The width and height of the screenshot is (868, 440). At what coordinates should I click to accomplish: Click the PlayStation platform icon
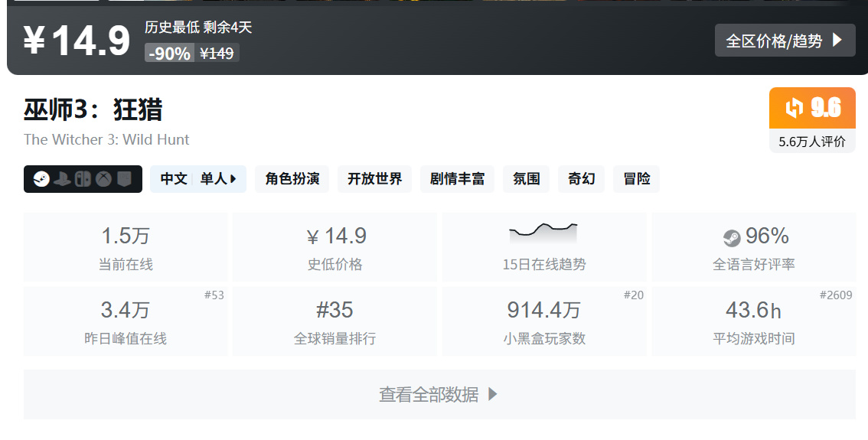click(x=62, y=179)
